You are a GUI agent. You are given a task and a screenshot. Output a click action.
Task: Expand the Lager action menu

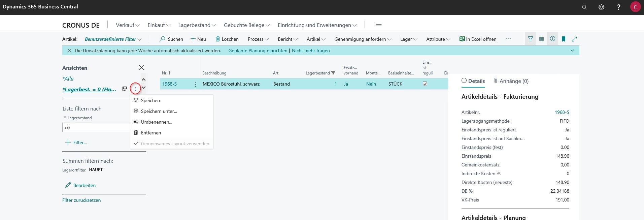(409, 39)
